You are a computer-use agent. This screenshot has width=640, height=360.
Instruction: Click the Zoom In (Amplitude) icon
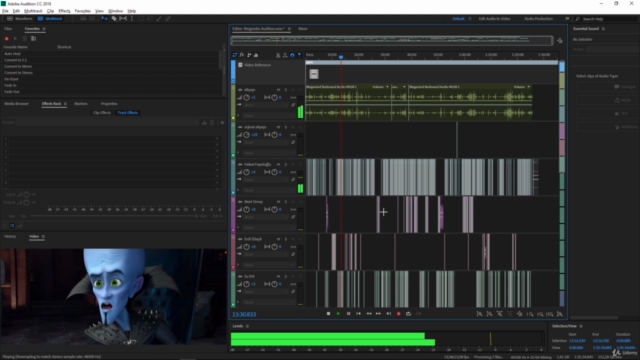(x=480, y=314)
